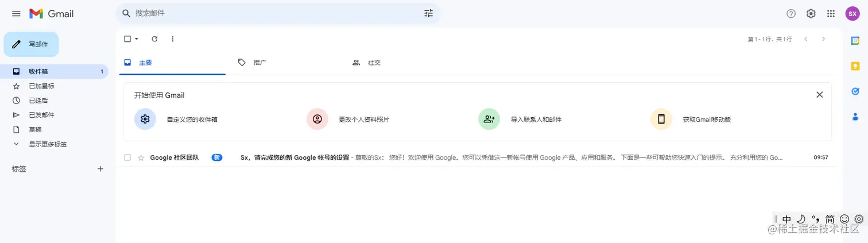Click IME moon half-width icon
Viewport: 868px width, 243px height.
pyautogui.click(x=801, y=219)
